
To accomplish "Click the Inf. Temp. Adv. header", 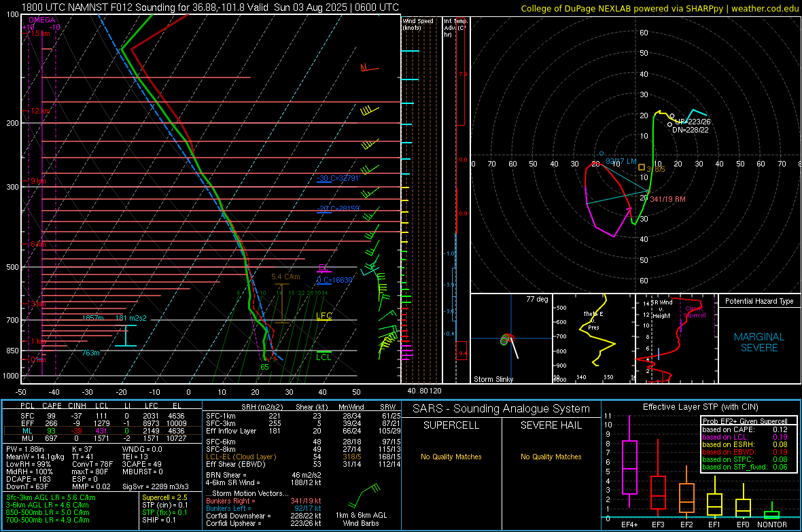I will click(455, 28).
